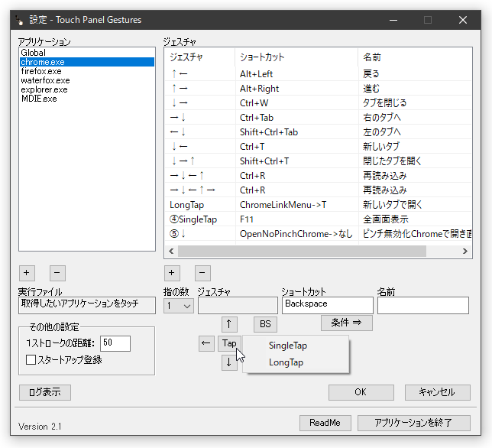The height and width of the screenshot is (448, 492).
Task: Select the OpenNoPinchChrome row
Action: (x=318, y=234)
